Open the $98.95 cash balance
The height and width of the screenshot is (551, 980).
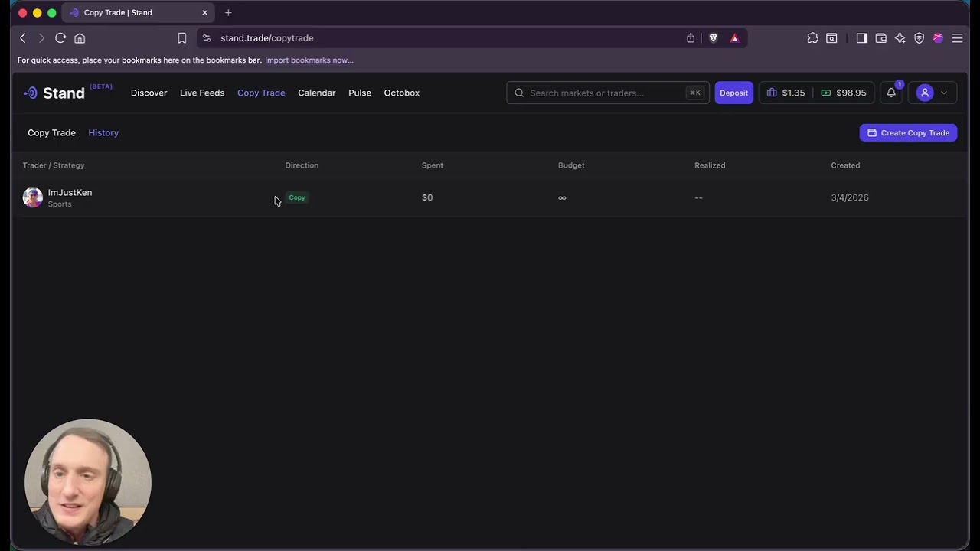[844, 93]
